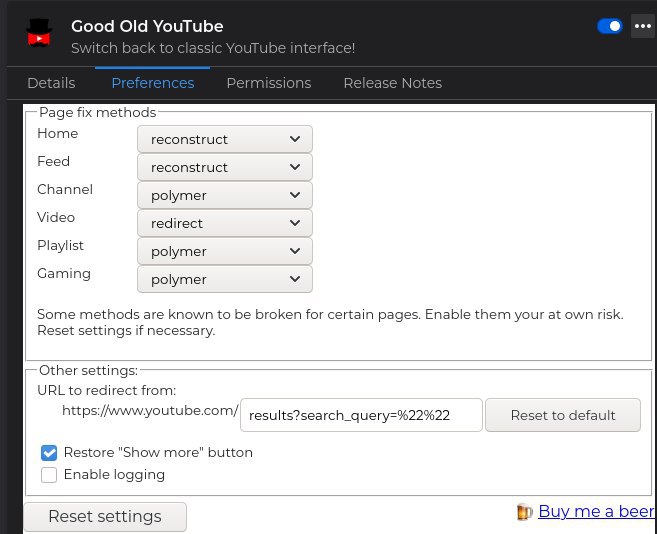Click the "Video" row label
657x534 pixels.
click(56, 218)
